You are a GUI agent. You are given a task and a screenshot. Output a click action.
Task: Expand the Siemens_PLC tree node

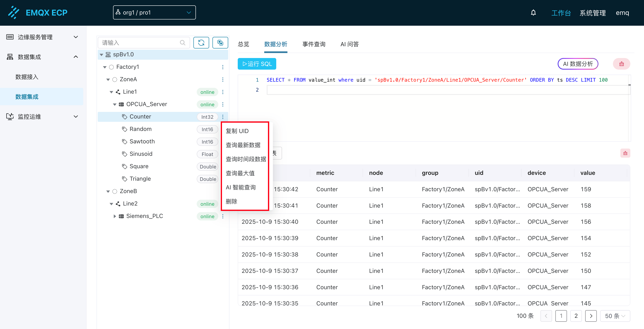(115, 216)
